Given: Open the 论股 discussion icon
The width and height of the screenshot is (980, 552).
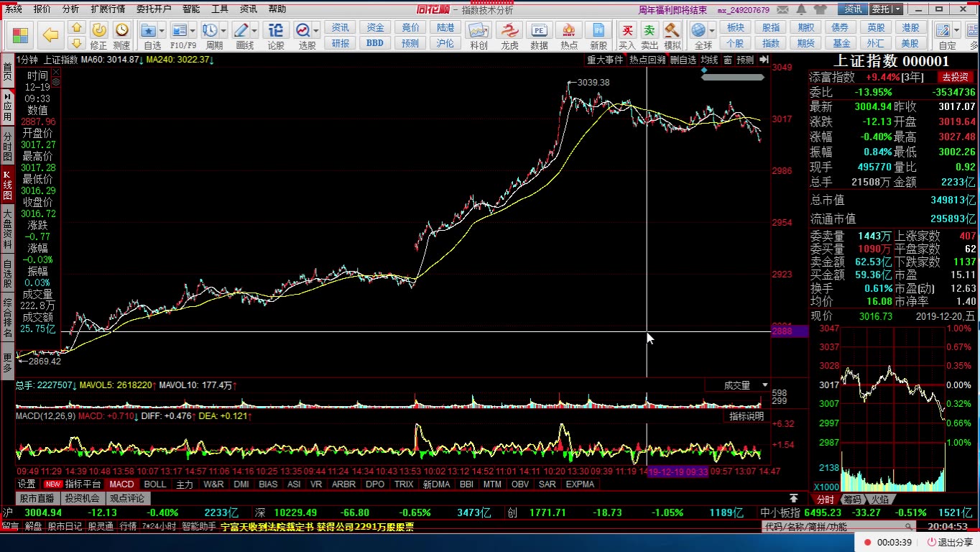Looking at the screenshot, I should [276, 35].
